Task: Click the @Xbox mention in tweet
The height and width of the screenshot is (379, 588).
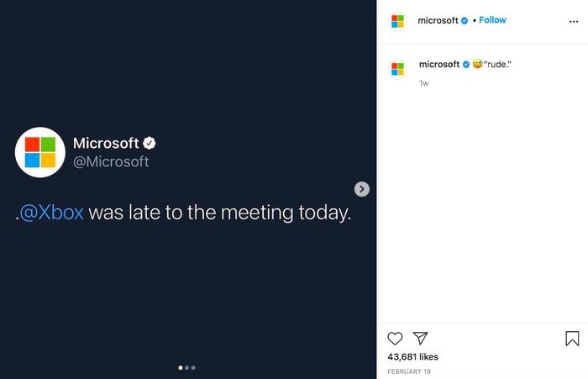Action: (51, 213)
